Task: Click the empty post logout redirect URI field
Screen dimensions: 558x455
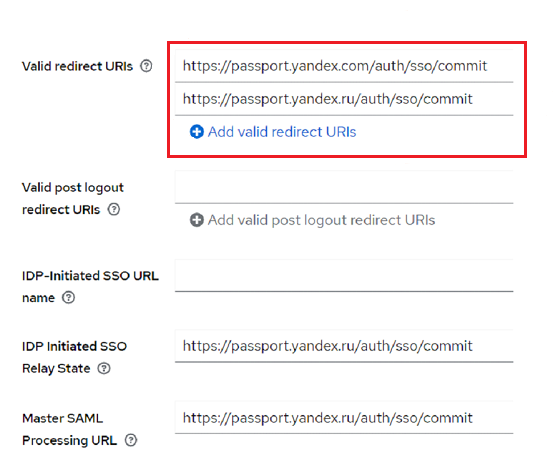Action: [x=344, y=187]
